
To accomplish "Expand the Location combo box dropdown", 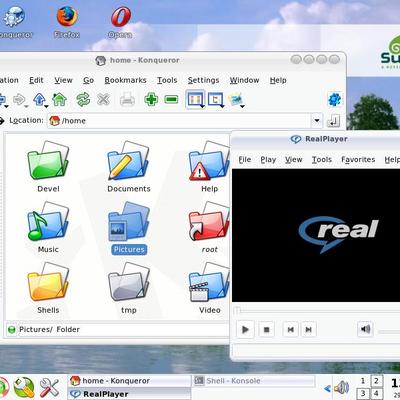I will [x=317, y=120].
